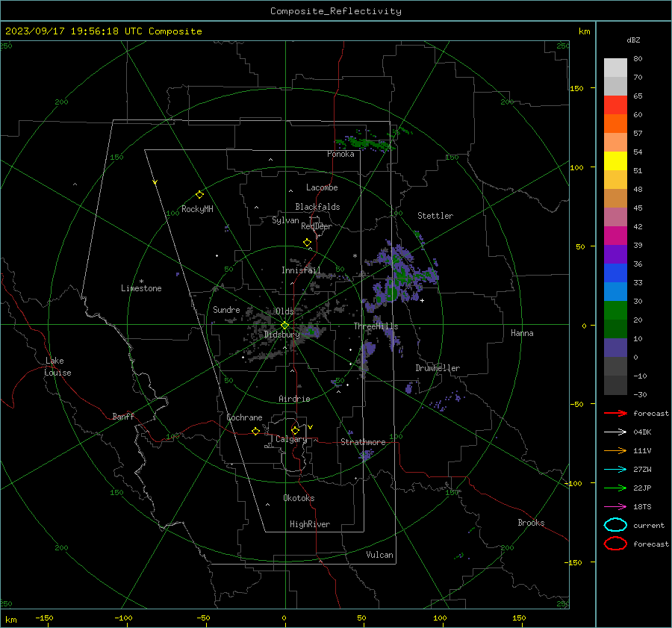Select the cyan 27ZW arrow in legend

point(615,470)
